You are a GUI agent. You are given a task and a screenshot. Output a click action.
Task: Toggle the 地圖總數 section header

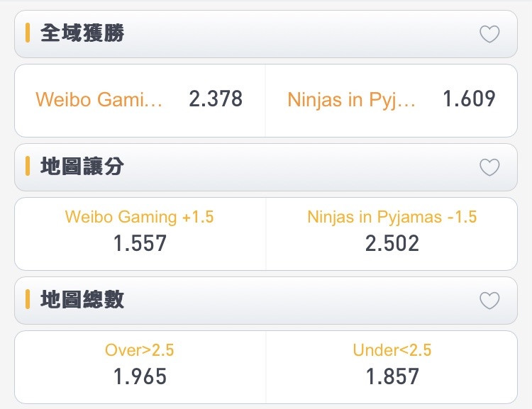click(266, 301)
